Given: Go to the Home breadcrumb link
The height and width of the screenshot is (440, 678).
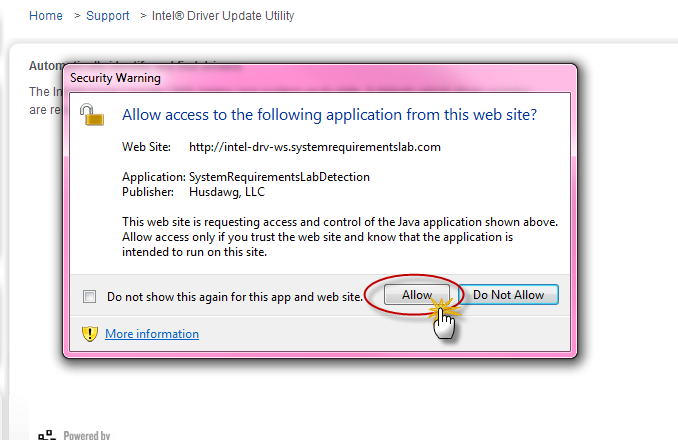Looking at the screenshot, I should [x=46, y=16].
